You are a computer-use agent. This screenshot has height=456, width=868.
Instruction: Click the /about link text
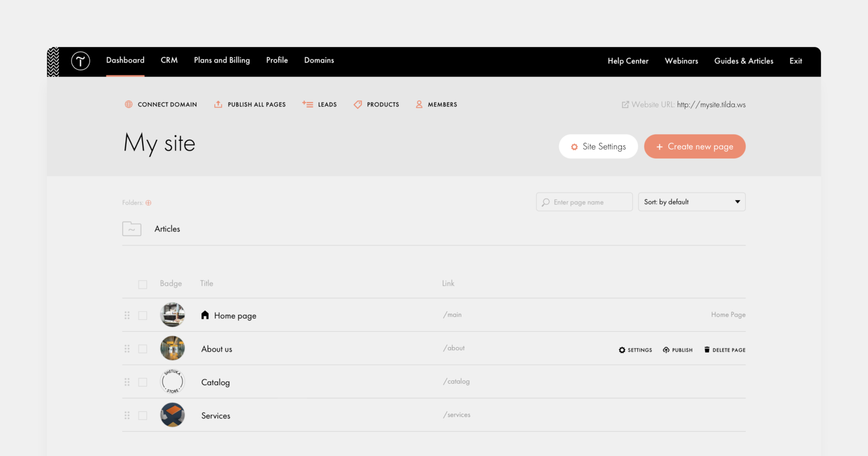(454, 348)
